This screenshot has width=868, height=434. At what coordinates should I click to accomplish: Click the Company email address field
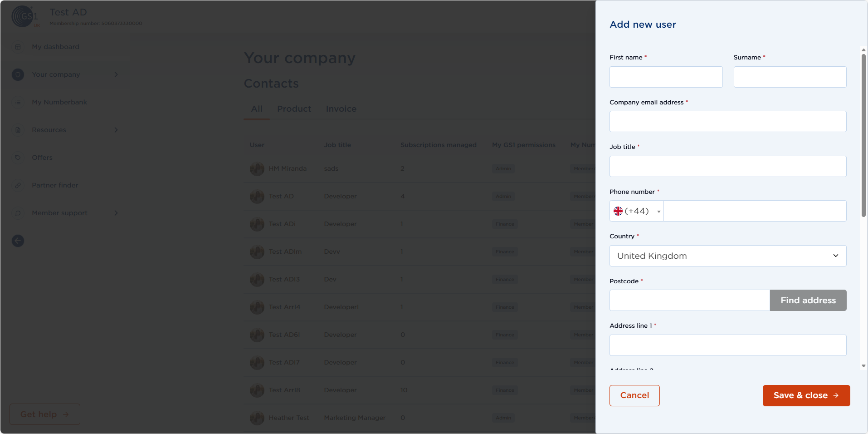tap(727, 122)
